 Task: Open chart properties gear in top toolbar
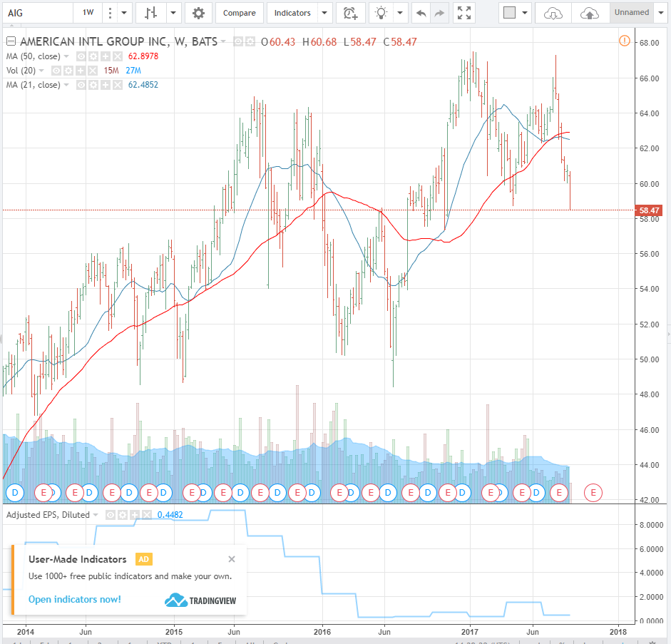click(x=198, y=13)
